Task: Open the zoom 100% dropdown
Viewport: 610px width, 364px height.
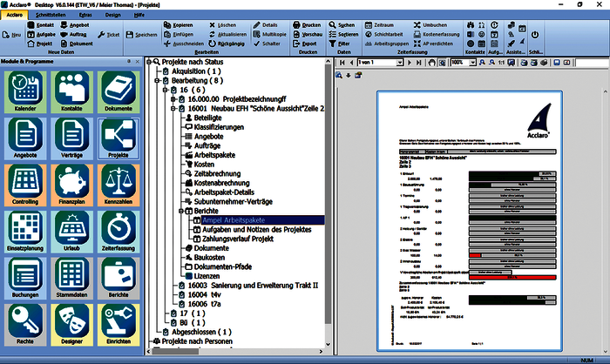Action: [472, 63]
